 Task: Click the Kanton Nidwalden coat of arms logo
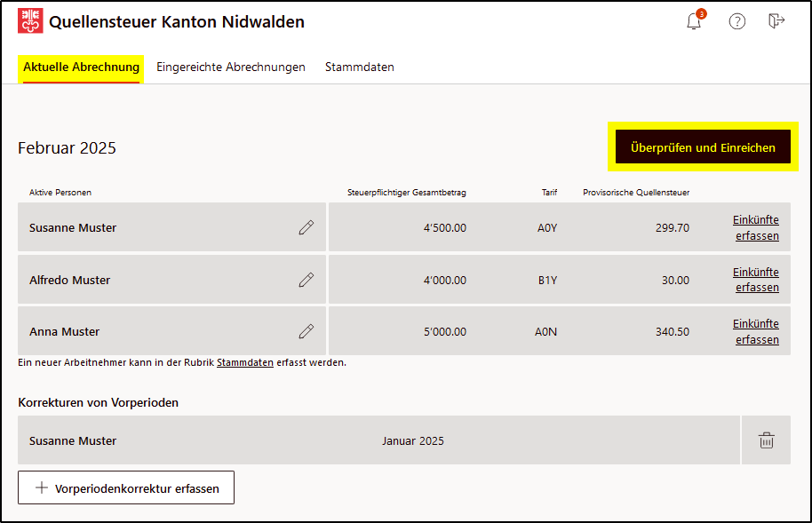(x=30, y=20)
